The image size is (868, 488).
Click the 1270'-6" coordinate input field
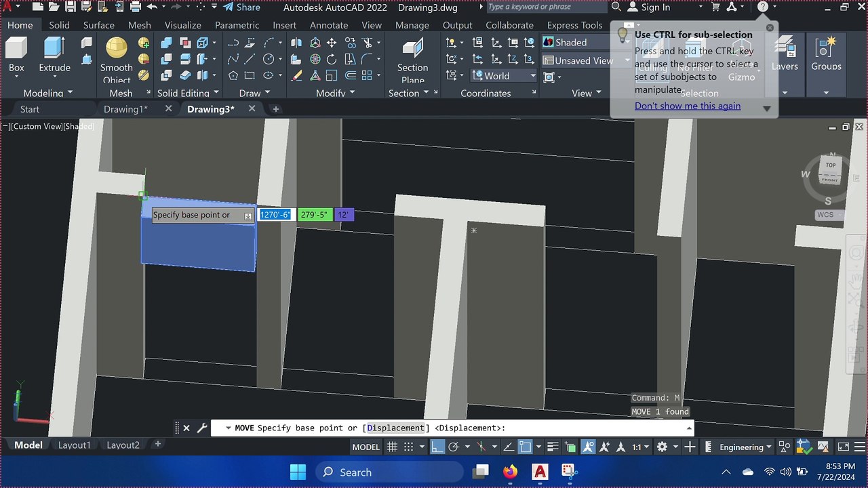[x=275, y=215]
